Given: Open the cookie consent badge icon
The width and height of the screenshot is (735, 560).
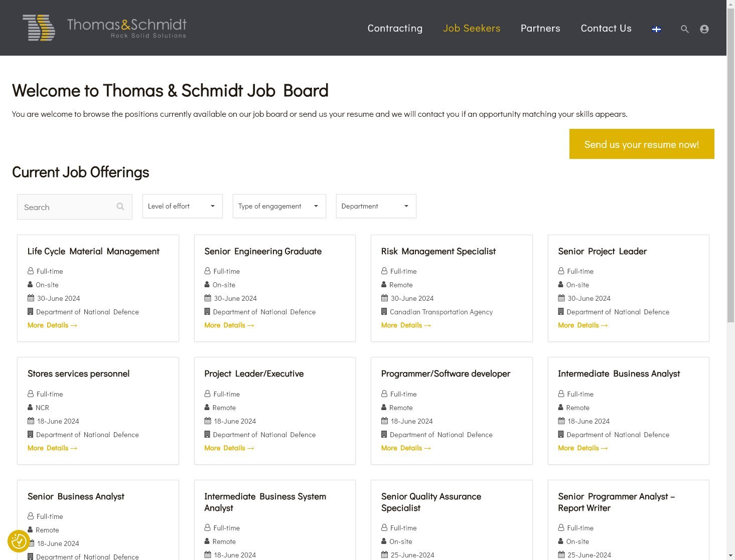Looking at the screenshot, I should tap(19, 541).
